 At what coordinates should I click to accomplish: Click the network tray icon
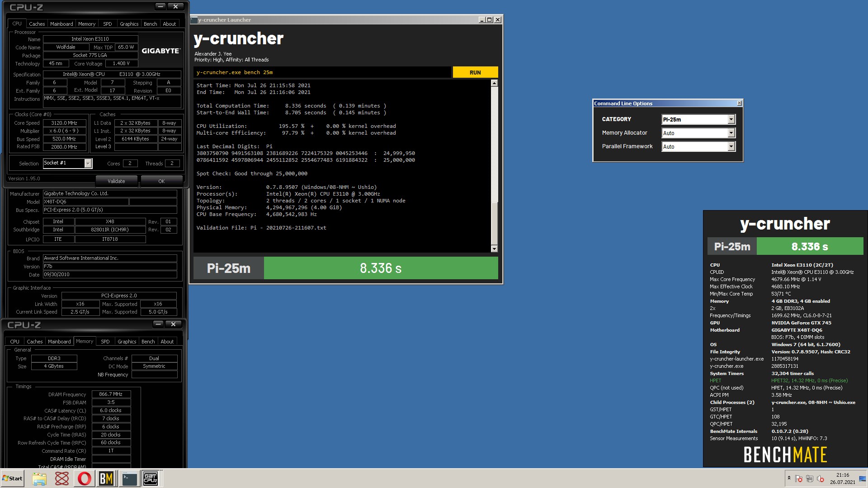coord(810,479)
